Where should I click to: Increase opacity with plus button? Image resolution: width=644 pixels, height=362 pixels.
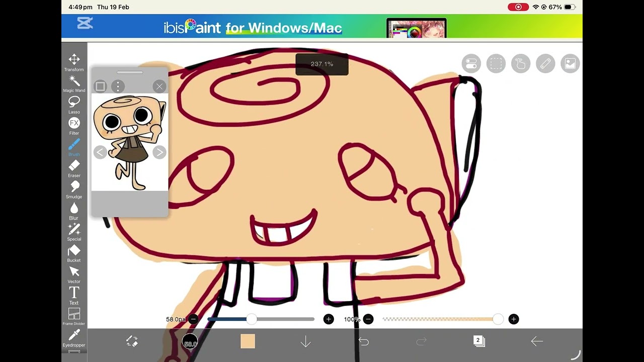(513, 319)
